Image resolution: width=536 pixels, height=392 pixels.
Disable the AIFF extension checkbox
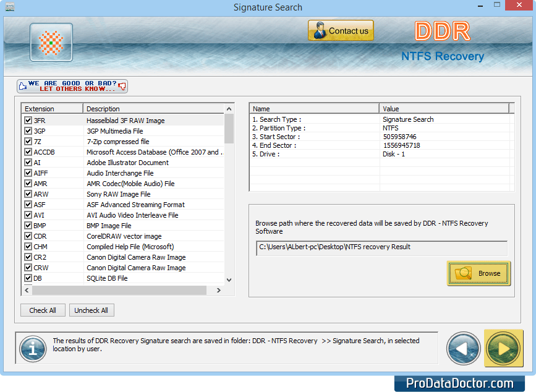click(28, 173)
